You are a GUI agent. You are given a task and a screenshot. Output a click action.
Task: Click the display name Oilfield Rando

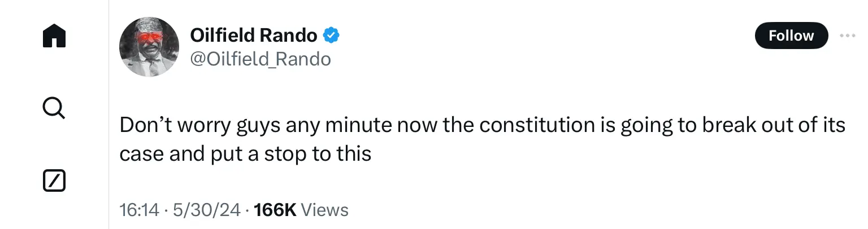tap(254, 36)
